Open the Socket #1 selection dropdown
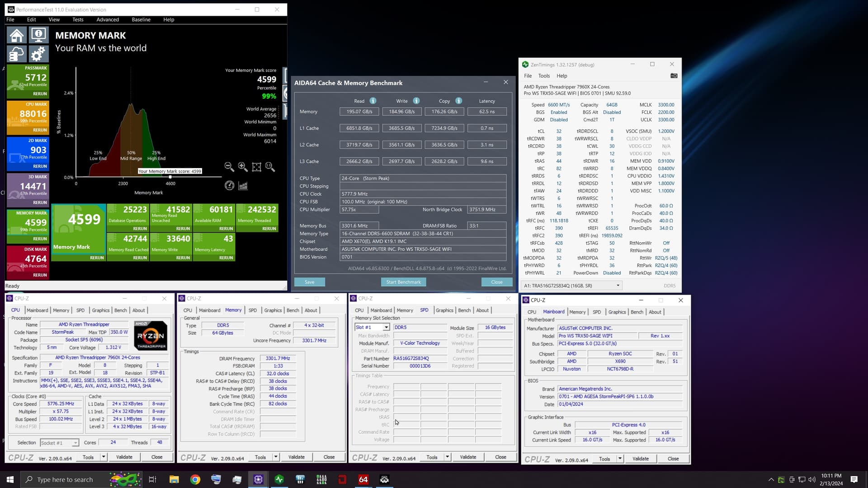 pos(75,443)
